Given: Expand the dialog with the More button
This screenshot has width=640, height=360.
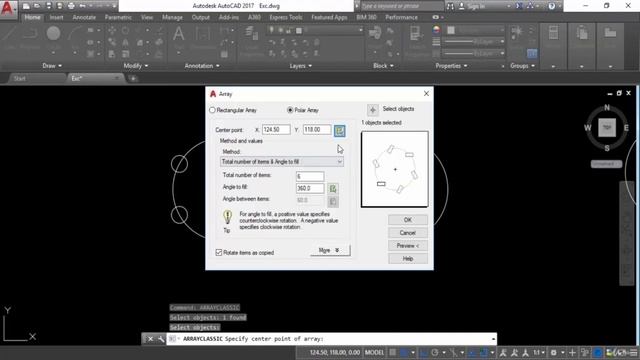Looking at the screenshot, I should [x=330, y=250].
